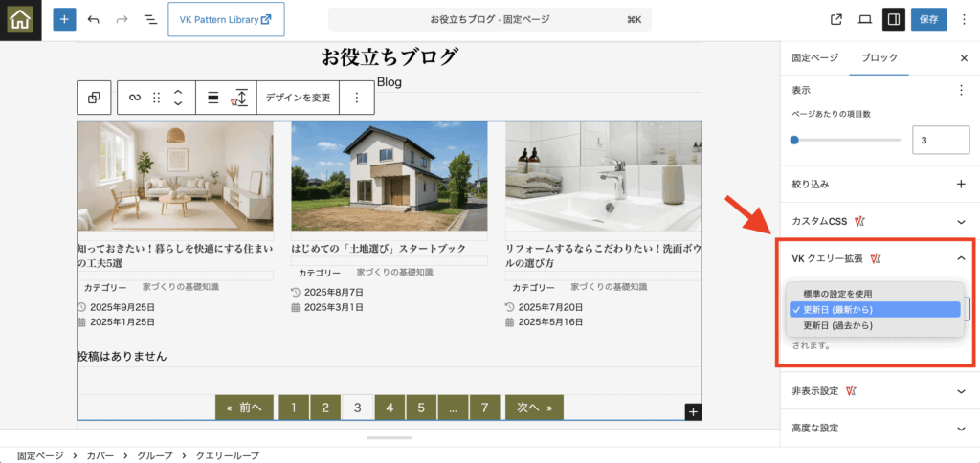The width and height of the screenshot is (980, 463).
Task: Move the block up with the arrow
Action: pyautogui.click(x=177, y=92)
